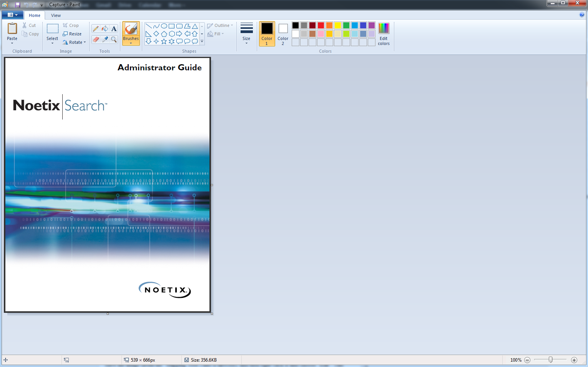Open the Select dropdown arrow

(52, 43)
